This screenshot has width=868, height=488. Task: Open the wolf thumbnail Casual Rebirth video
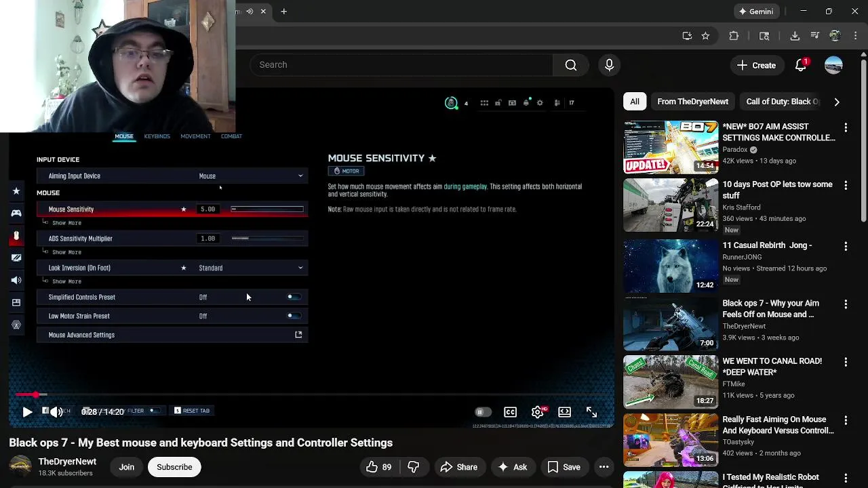point(671,265)
